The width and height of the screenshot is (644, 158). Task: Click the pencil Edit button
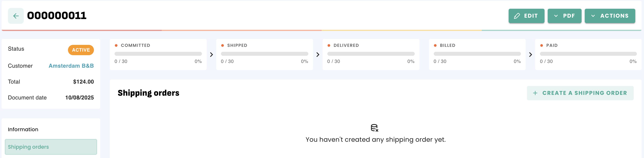[x=526, y=16]
